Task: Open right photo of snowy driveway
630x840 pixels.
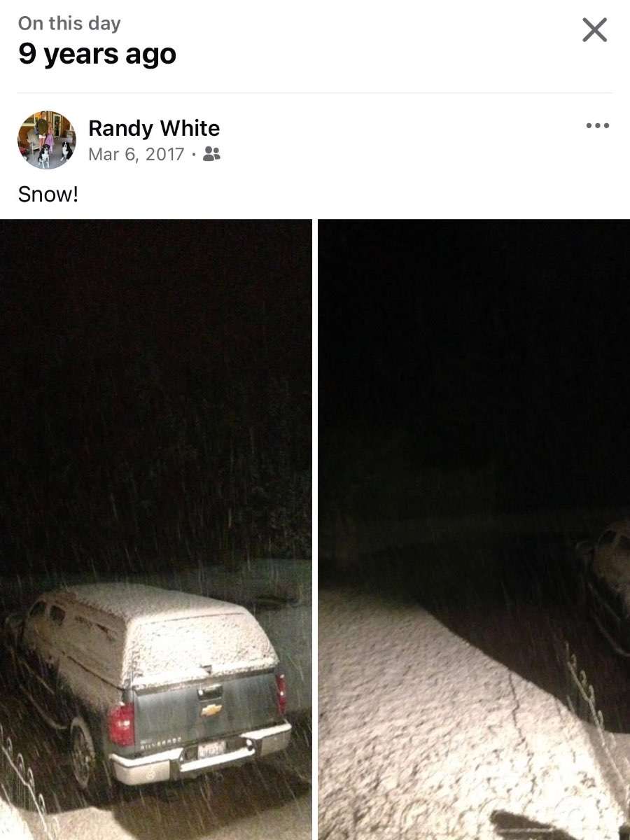Action: pos(474,529)
